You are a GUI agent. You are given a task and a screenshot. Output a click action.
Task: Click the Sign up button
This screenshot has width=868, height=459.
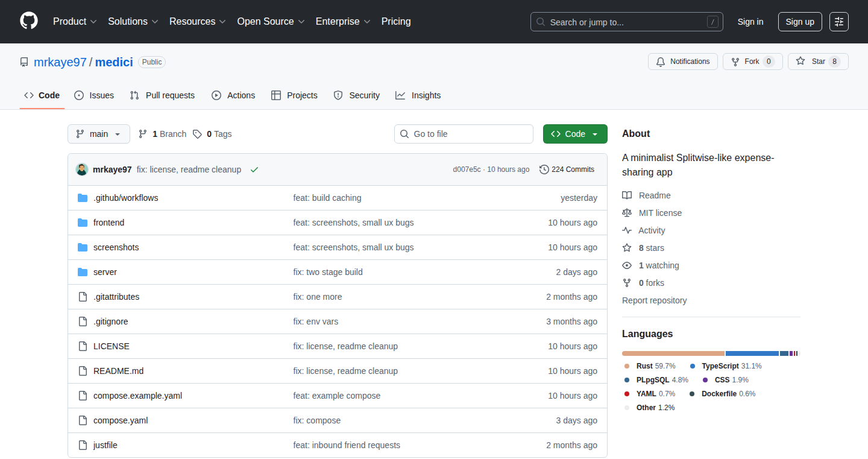[x=800, y=22]
